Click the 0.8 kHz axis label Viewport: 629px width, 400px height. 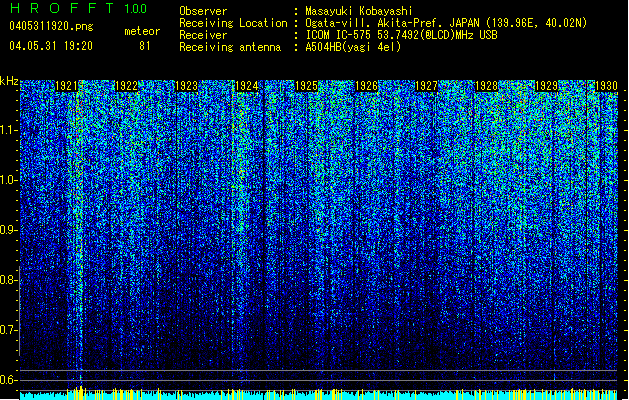pyautogui.click(x=8, y=280)
